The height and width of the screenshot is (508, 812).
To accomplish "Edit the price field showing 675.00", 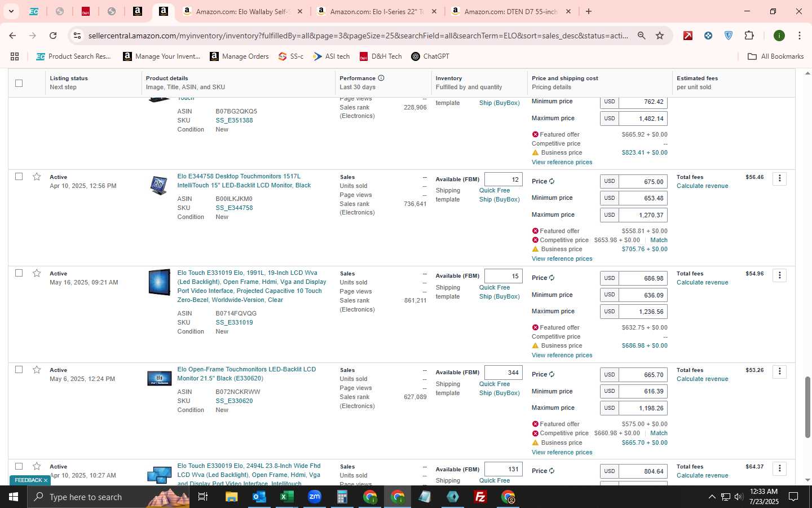I will pos(643,182).
